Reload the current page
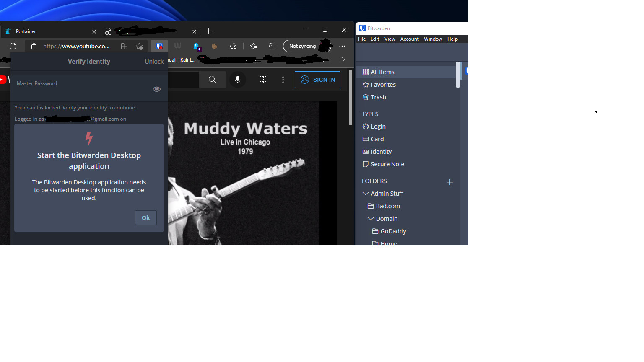Image resolution: width=644 pixels, height=362 pixels. 13,46
